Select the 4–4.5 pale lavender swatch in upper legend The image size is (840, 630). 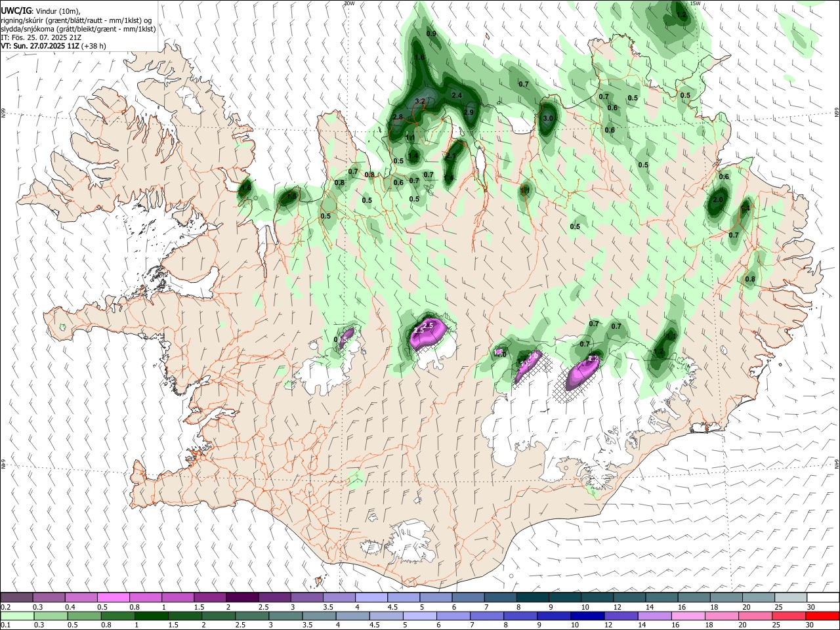click(x=371, y=597)
